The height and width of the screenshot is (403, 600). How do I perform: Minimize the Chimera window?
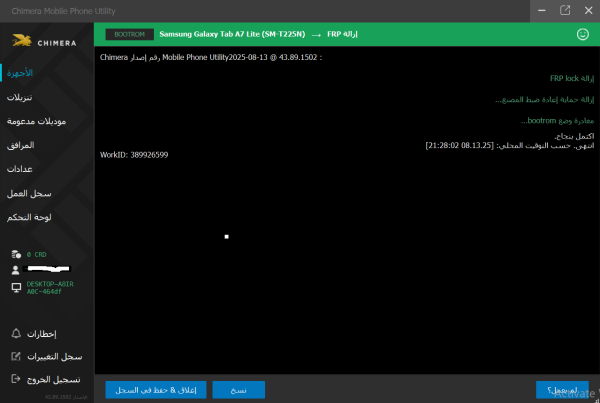541,11
